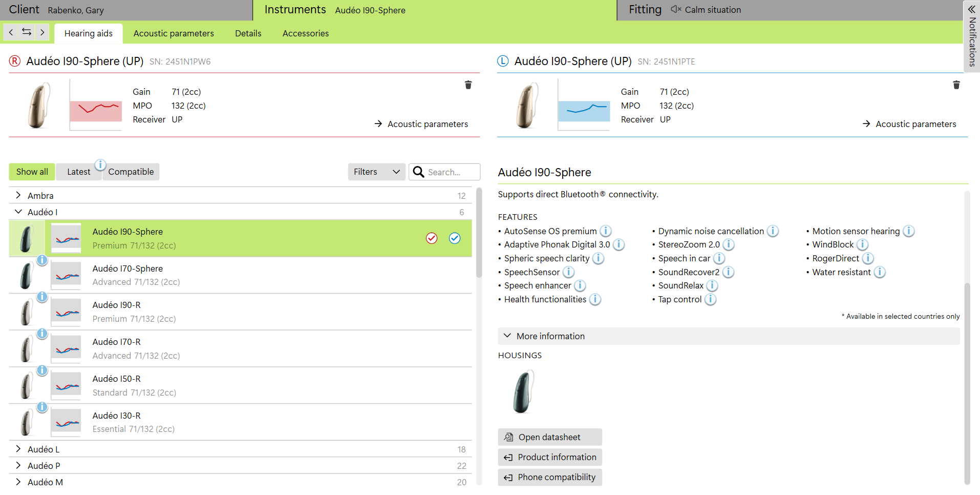Switch to the Acoustic parameters tab
980x495 pixels.
pyautogui.click(x=174, y=33)
